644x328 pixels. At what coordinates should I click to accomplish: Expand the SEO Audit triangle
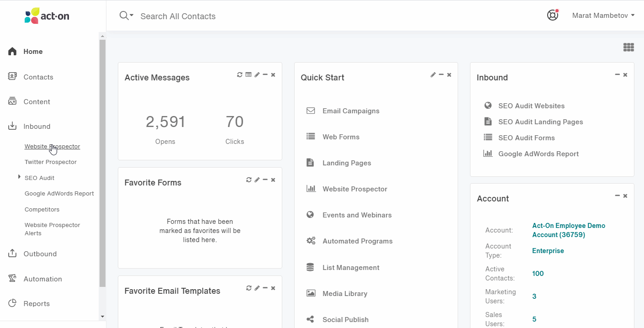coord(19,176)
